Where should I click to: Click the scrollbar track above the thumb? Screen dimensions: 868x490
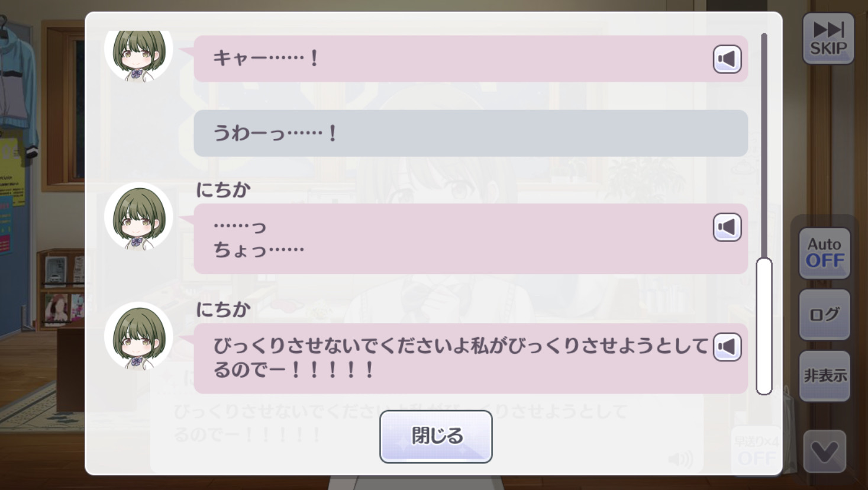[x=764, y=145]
